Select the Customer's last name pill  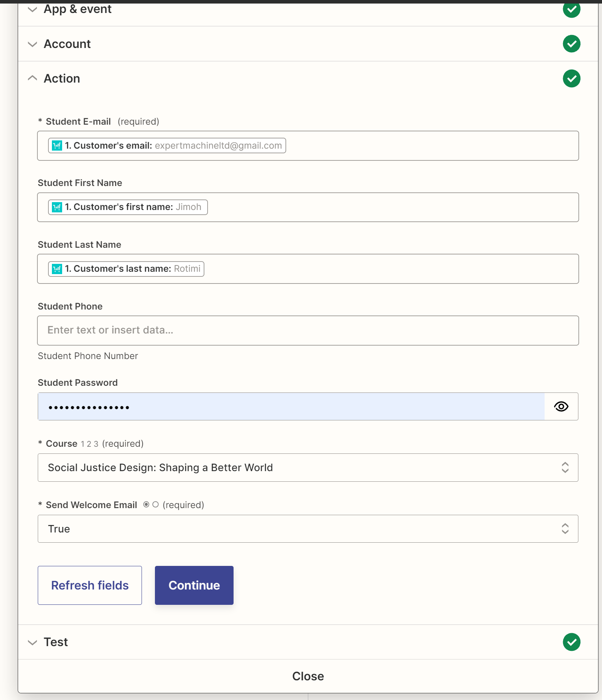pyautogui.click(x=126, y=269)
